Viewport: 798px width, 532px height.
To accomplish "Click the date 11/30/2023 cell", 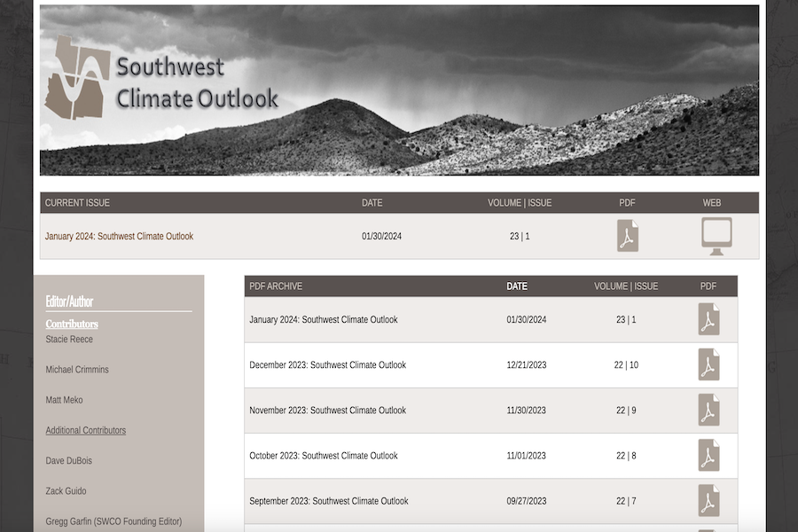I will pos(526,411).
